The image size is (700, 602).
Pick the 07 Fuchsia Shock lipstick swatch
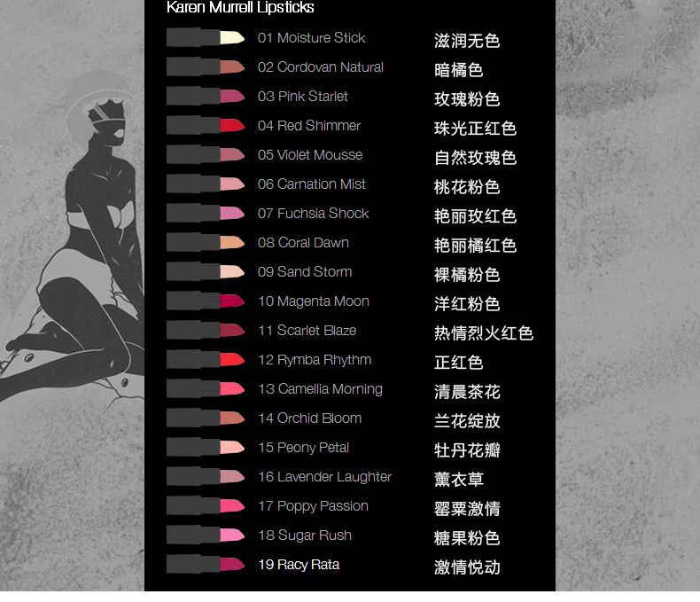[x=206, y=214]
